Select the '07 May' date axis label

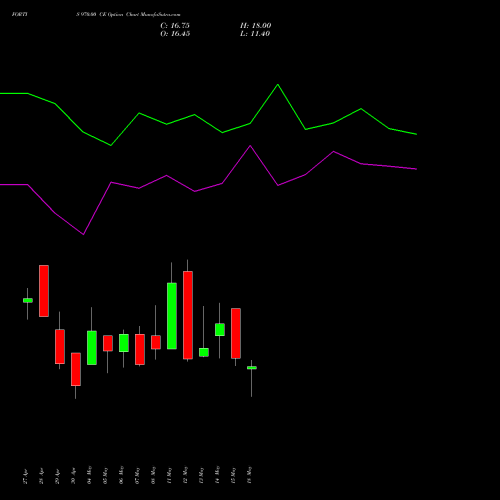coord(138,475)
